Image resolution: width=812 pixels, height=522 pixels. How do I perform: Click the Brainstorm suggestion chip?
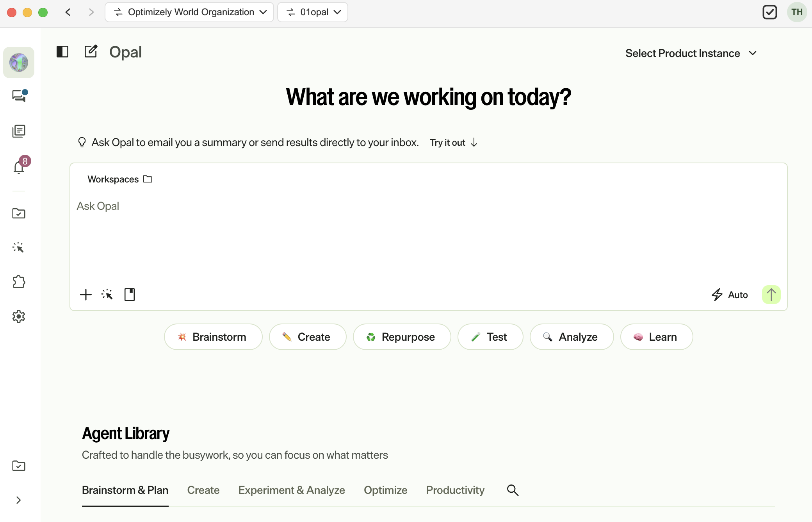pyautogui.click(x=213, y=337)
